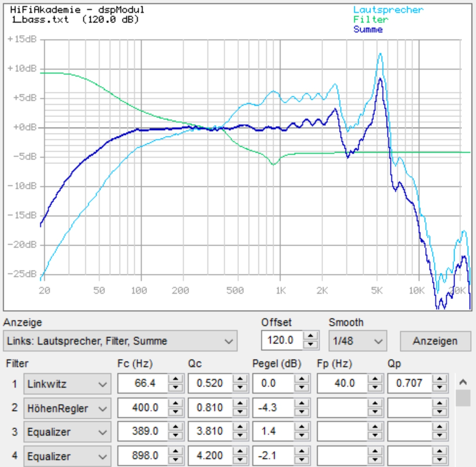The width and height of the screenshot is (476, 467).
Task: Open the Anzeige display mode dropdown
Action: point(120,341)
